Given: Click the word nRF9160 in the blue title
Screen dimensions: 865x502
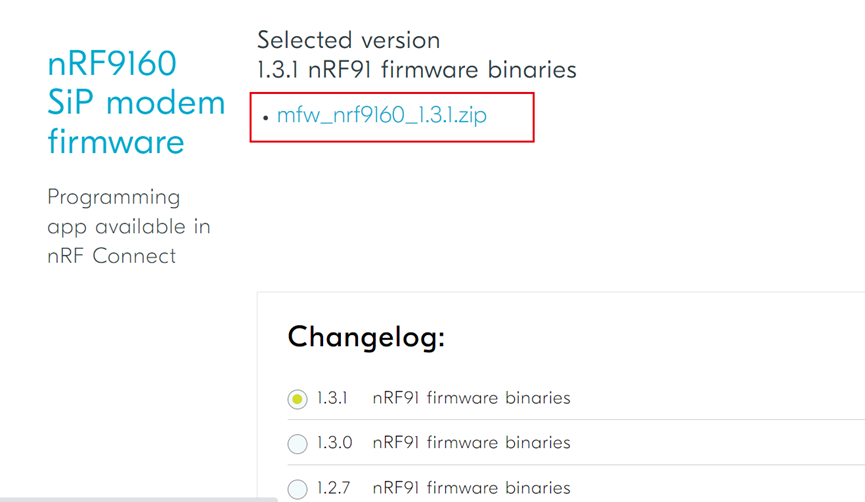Looking at the screenshot, I should tap(112, 65).
